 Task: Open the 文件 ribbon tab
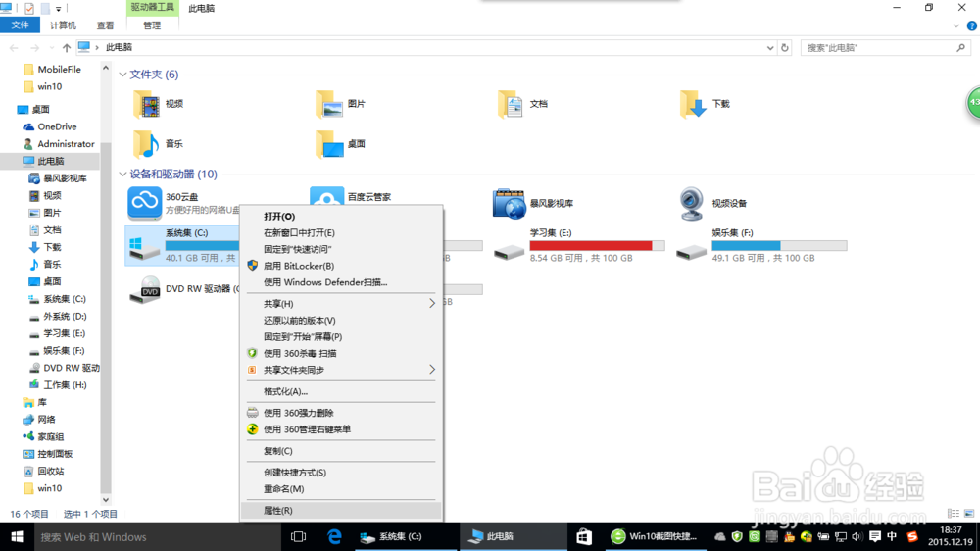[x=20, y=25]
